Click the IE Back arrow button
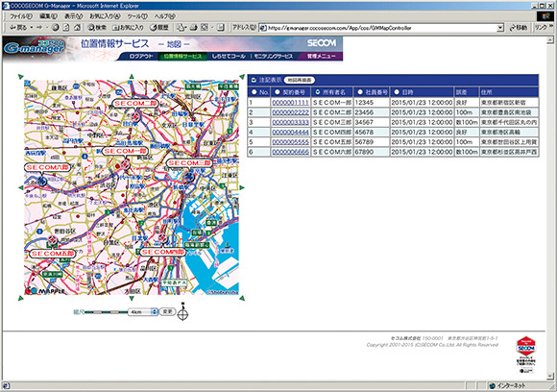This screenshot has width=557, height=392. (x=17, y=27)
